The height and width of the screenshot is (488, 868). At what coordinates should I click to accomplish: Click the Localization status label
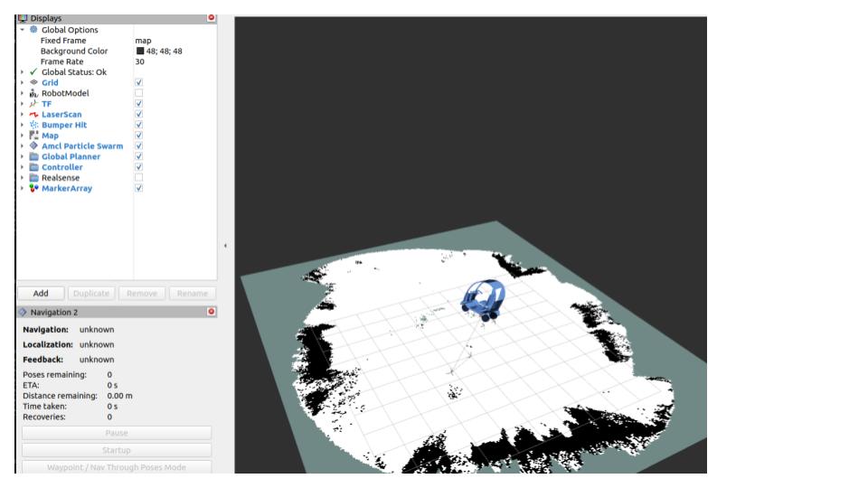(x=48, y=344)
